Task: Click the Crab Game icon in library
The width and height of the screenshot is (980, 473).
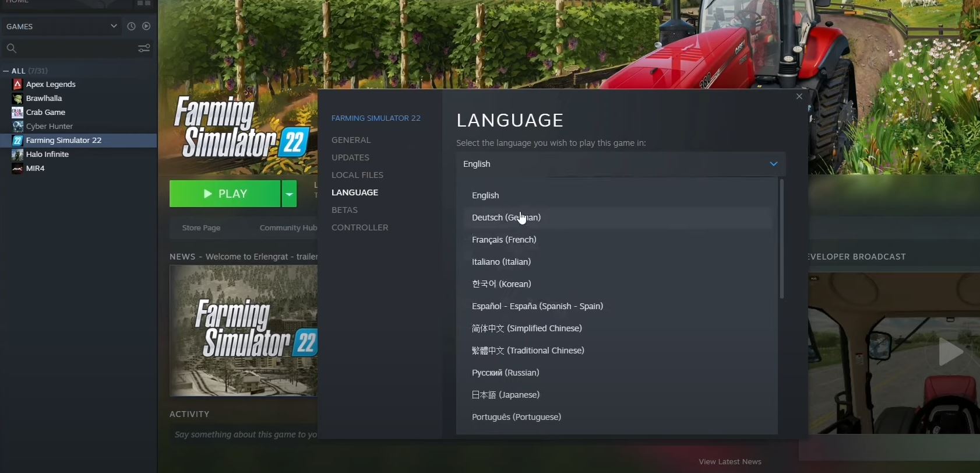Action: (x=17, y=112)
